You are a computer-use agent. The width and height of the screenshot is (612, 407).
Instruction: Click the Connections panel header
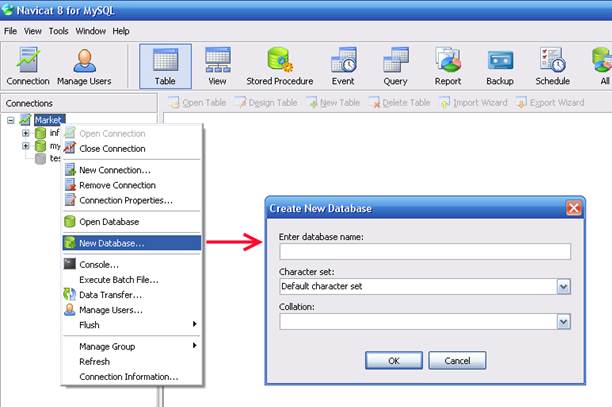point(79,103)
